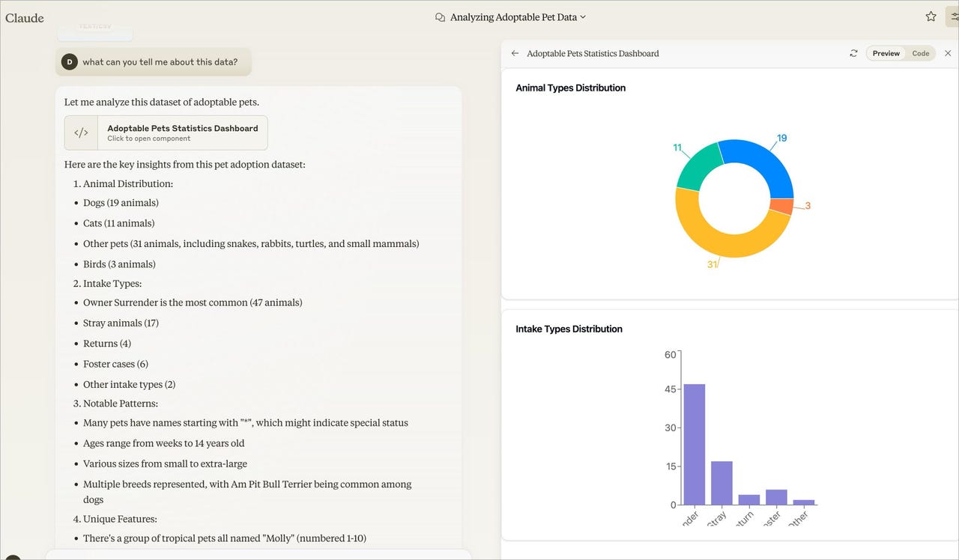Click 'Let me analyze this dataset' sentence

162,102
